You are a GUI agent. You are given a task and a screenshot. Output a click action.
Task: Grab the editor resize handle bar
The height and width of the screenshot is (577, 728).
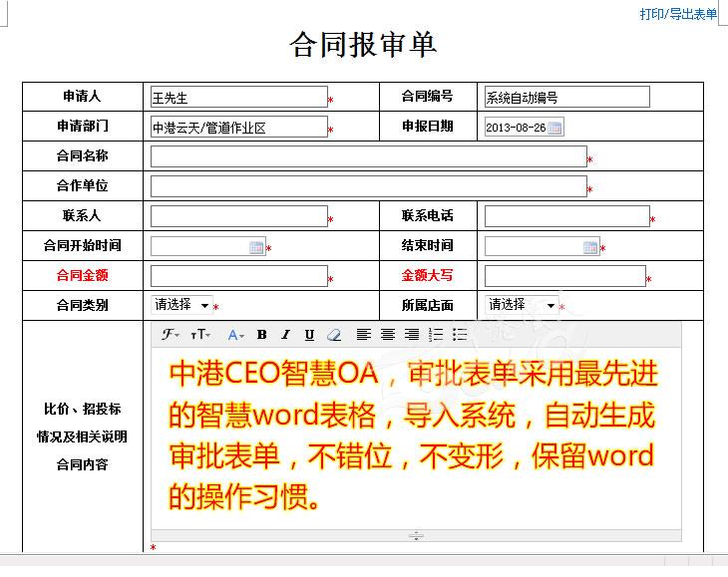click(x=416, y=536)
